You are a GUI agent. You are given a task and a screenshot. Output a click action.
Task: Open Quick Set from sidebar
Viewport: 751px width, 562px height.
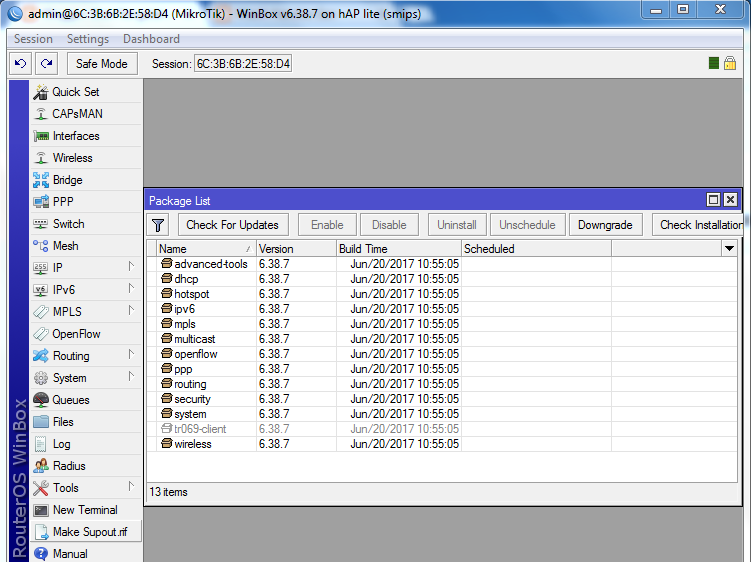coord(86,92)
